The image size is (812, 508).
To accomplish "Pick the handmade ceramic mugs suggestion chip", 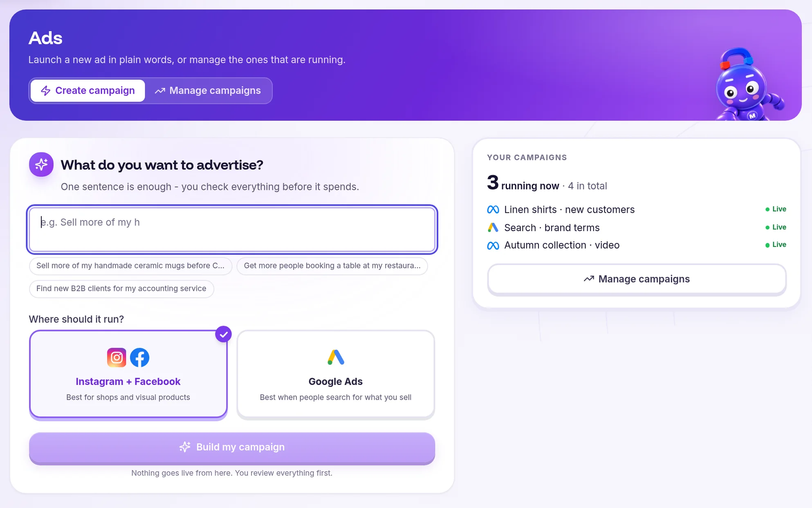I will (x=130, y=266).
